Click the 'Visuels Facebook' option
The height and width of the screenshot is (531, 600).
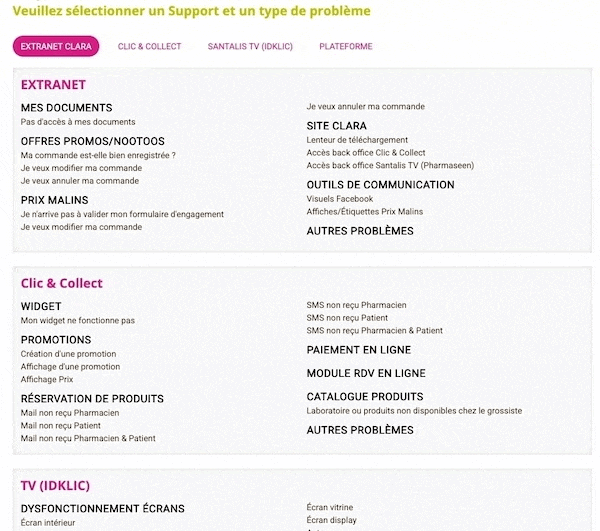click(339, 199)
